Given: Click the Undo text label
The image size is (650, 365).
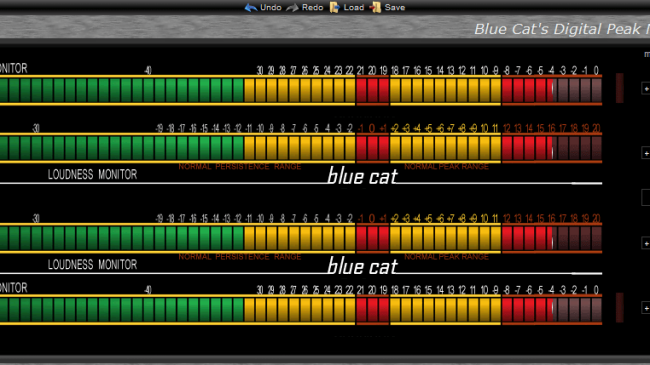Looking at the screenshot, I should click(271, 7).
